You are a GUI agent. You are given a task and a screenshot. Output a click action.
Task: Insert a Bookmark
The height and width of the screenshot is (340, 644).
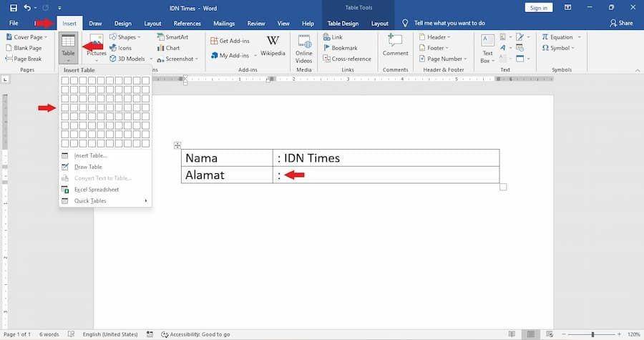(340, 48)
